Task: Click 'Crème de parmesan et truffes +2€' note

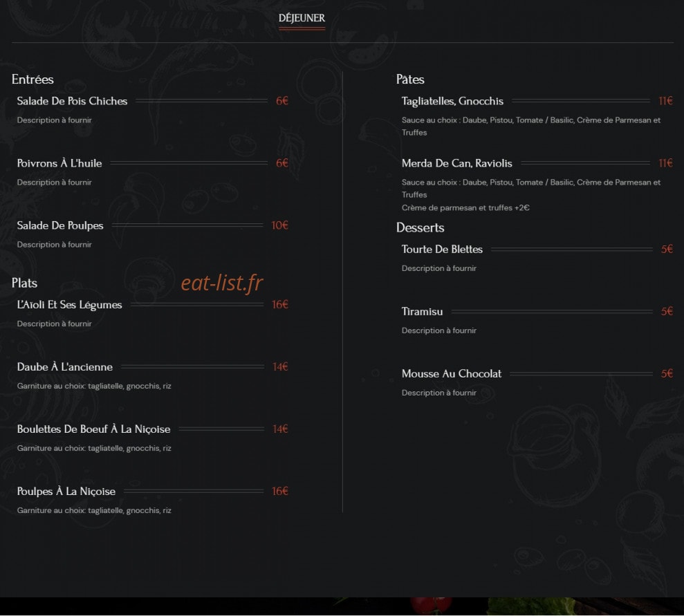Action: (x=465, y=208)
